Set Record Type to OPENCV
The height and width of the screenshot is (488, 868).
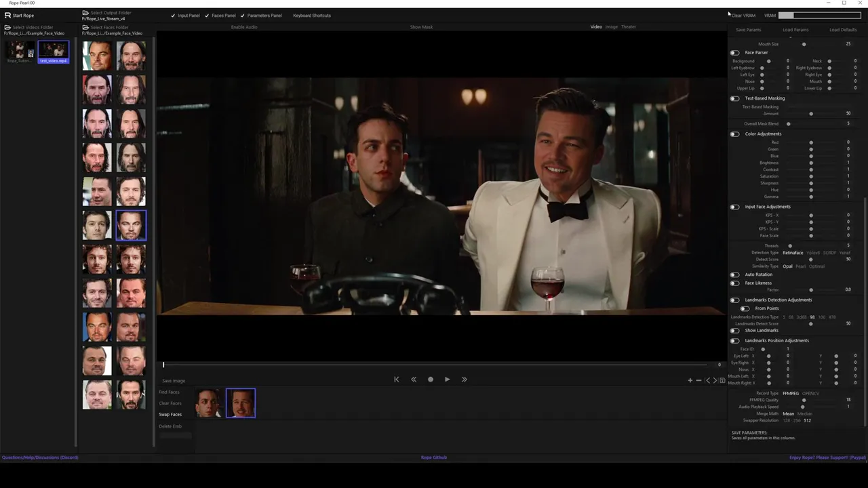coord(811,394)
